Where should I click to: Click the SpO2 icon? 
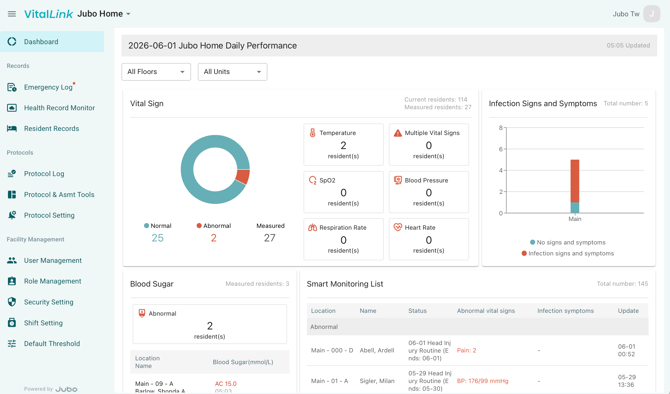[313, 180]
